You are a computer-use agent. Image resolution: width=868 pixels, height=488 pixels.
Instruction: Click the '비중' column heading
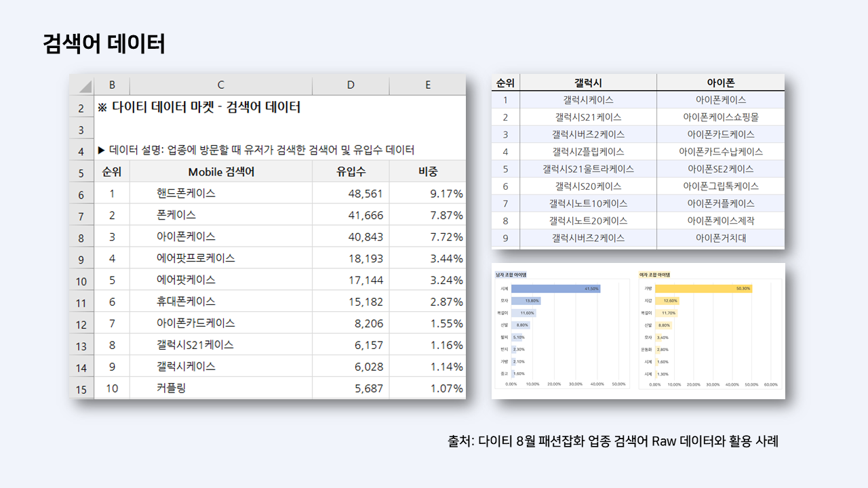[428, 171]
